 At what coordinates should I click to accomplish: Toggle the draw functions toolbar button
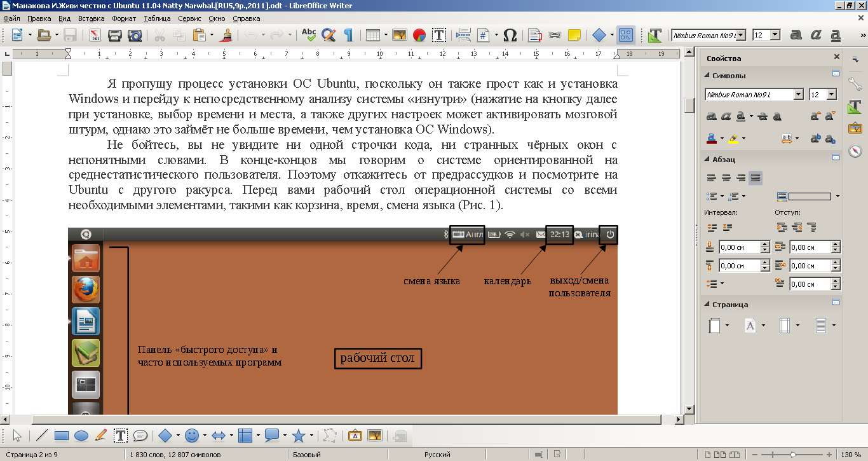[x=626, y=35]
